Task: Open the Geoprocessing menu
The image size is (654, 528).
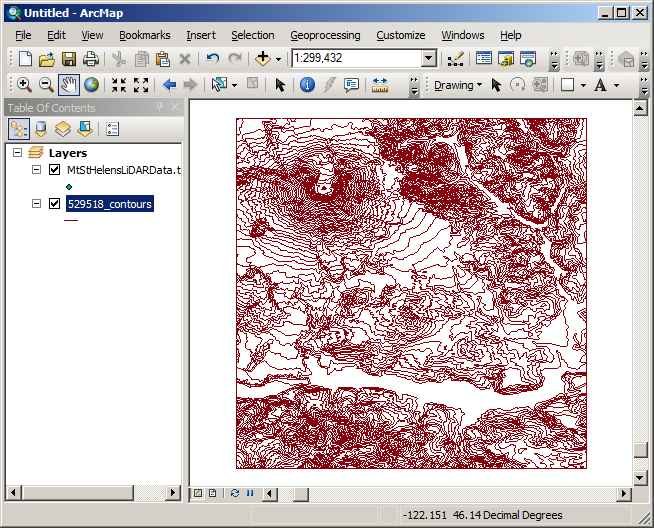Action: (x=325, y=35)
